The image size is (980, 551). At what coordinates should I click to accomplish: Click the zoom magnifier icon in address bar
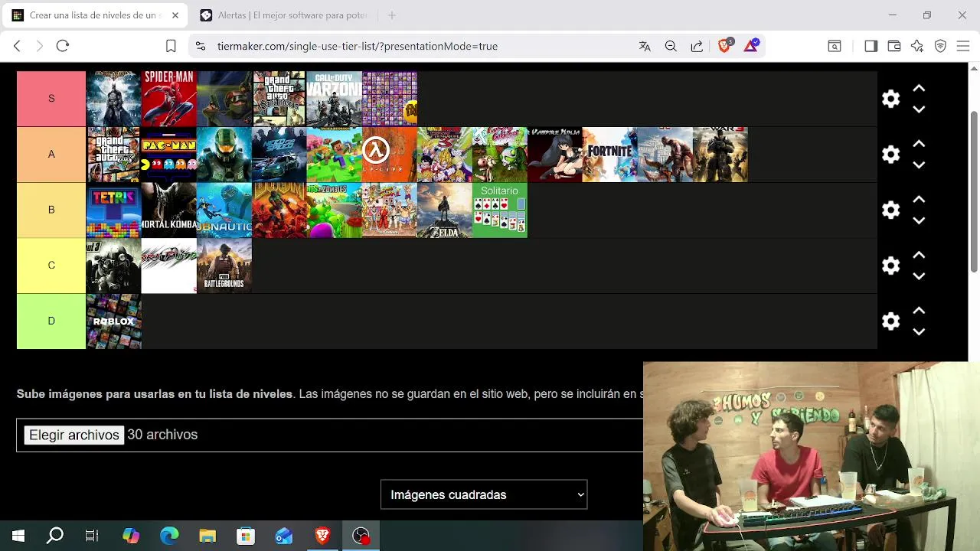671,46
